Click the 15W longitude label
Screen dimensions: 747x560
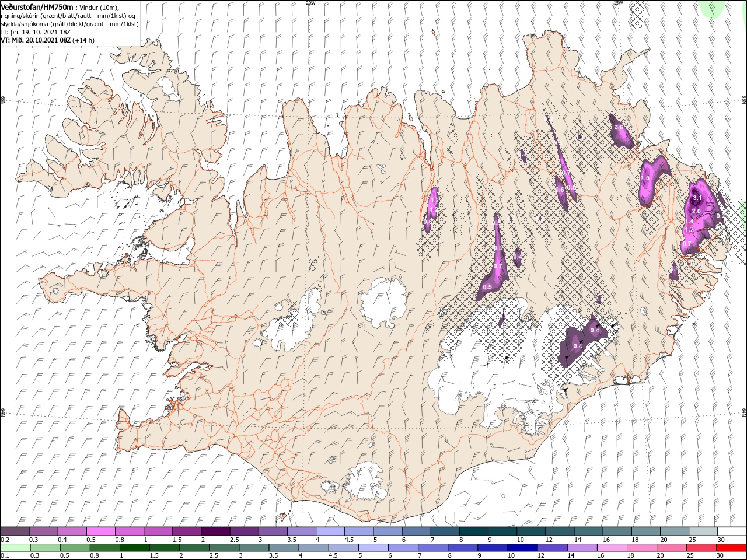(x=618, y=3)
